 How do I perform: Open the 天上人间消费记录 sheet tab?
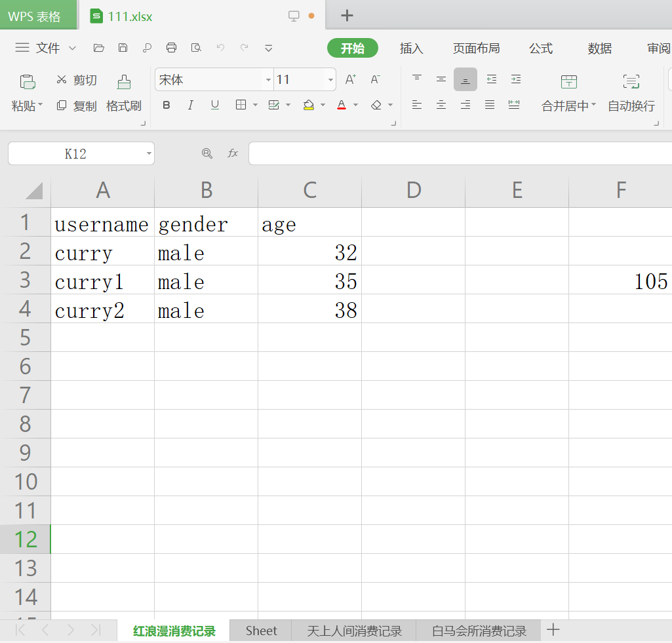click(354, 631)
